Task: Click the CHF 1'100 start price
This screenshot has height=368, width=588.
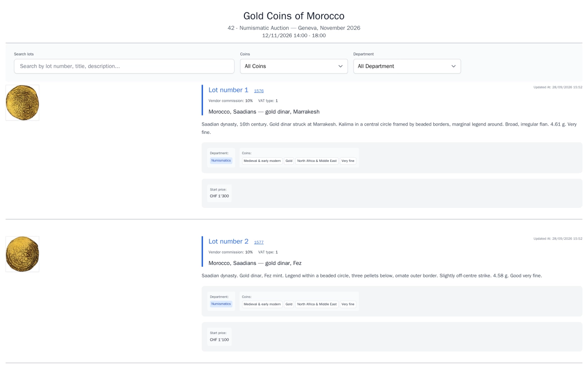Action: click(220, 340)
